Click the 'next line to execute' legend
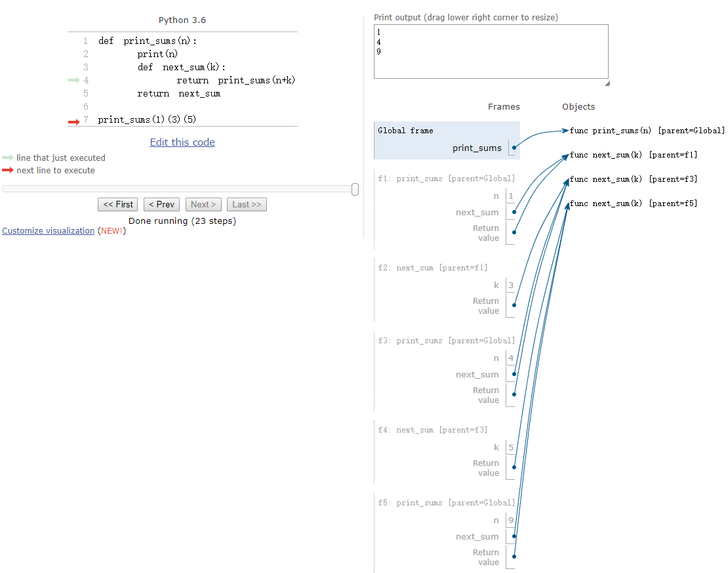This screenshot has width=728, height=573. click(x=56, y=171)
